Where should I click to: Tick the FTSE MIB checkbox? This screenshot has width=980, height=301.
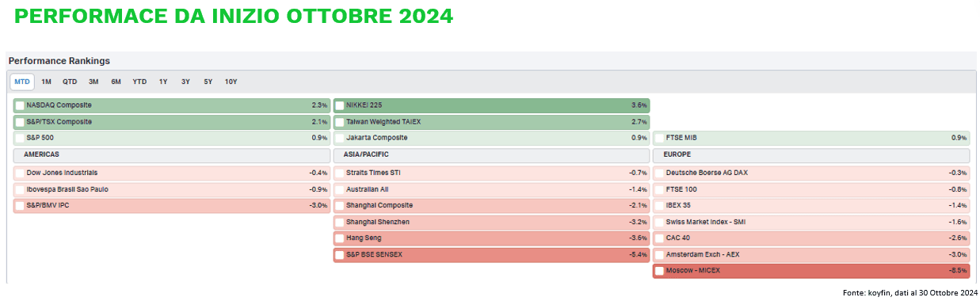pyautogui.click(x=659, y=139)
